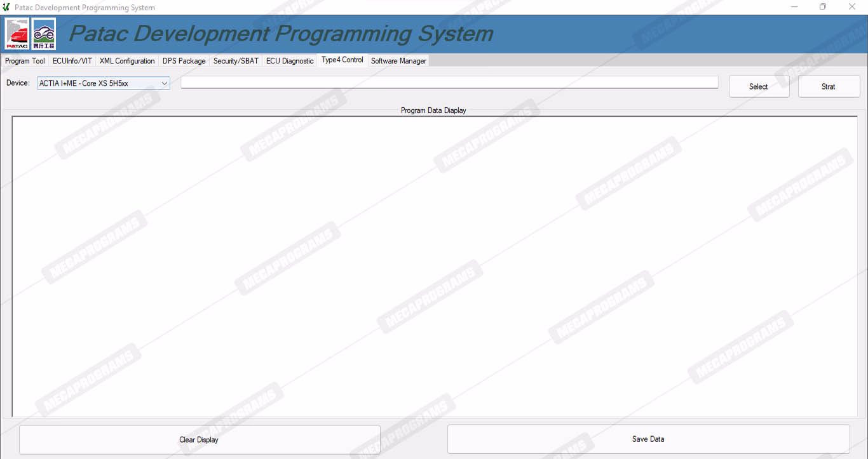Screen dimensions: 868x459
Task: Select the Type4 Control tab
Action: pos(342,60)
